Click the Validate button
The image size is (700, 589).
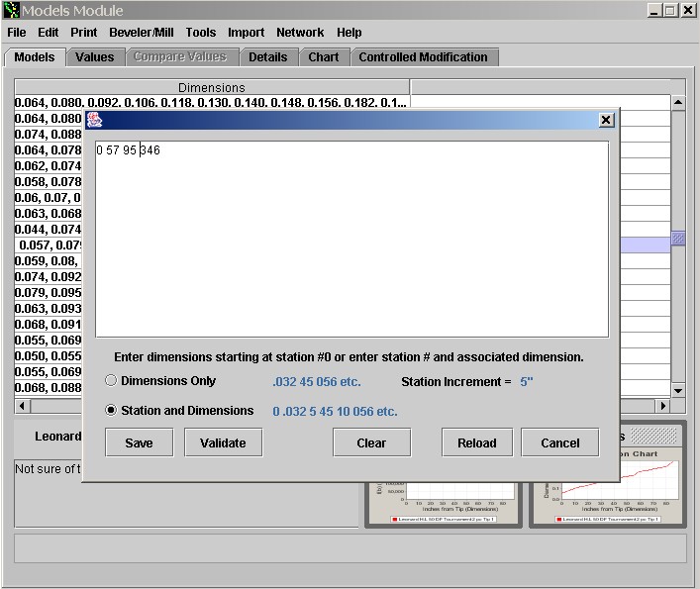pyautogui.click(x=223, y=442)
